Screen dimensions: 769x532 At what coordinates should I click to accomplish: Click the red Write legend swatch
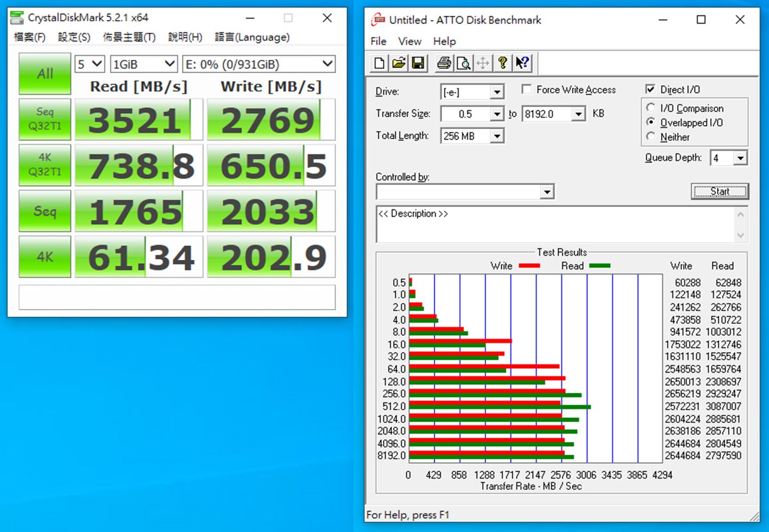(529, 266)
